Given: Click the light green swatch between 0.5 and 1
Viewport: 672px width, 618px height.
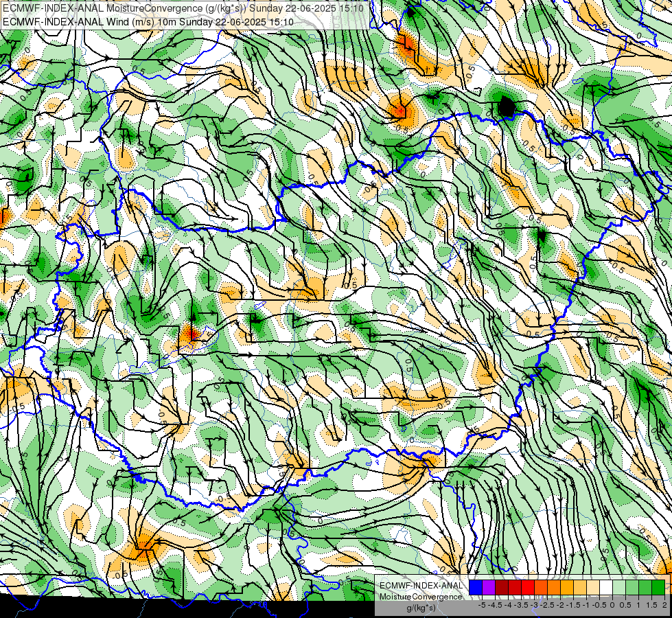Looking at the screenshot, I should point(632,587).
